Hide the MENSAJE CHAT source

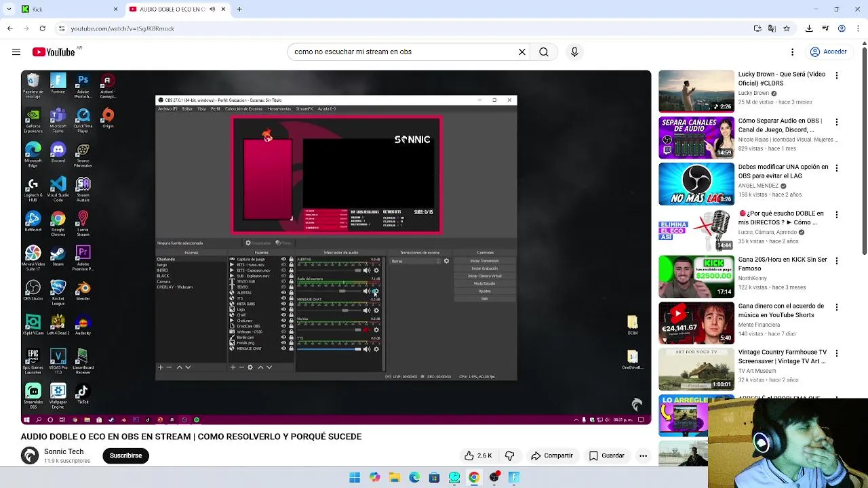tap(283, 348)
